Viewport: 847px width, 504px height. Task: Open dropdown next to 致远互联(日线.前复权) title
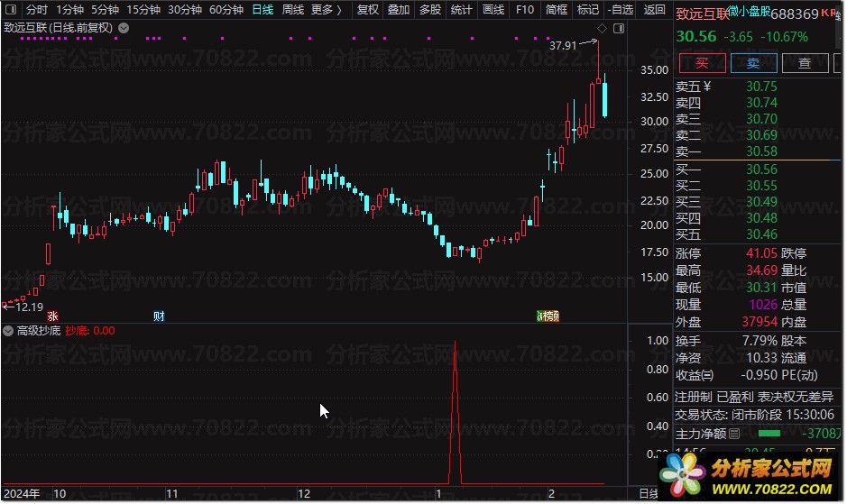(124, 28)
